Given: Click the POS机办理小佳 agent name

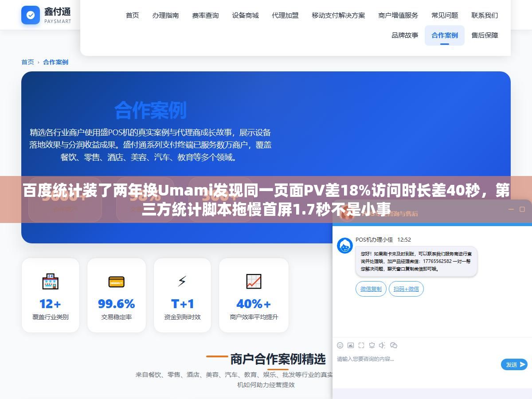Looking at the screenshot, I should pyautogui.click(x=374, y=239).
